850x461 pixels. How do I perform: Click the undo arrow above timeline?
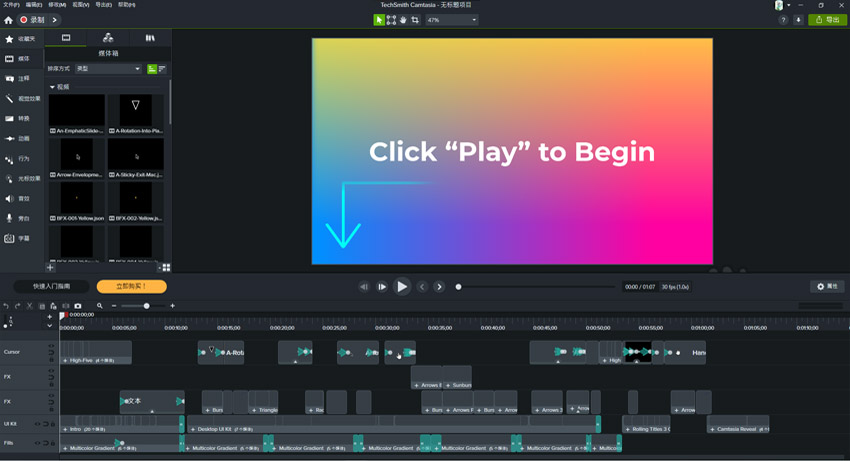(x=6, y=306)
